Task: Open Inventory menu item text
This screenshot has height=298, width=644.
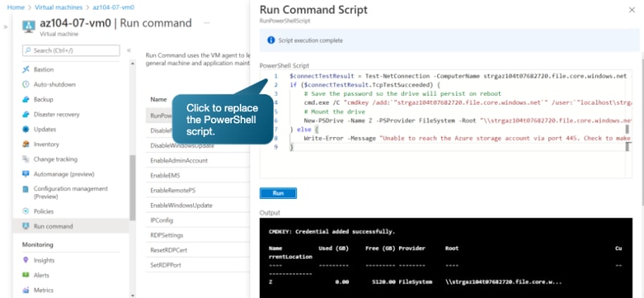Action: click(x=47, y=144)
